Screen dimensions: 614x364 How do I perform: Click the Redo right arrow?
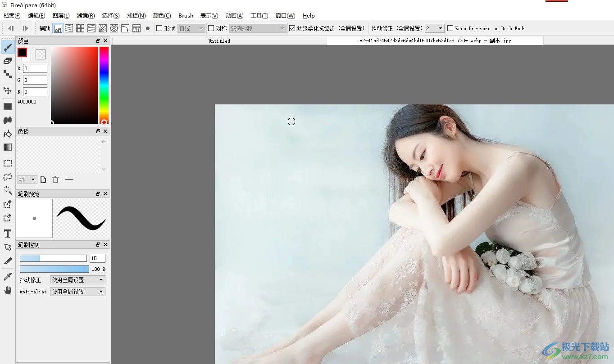pos(25,28)
